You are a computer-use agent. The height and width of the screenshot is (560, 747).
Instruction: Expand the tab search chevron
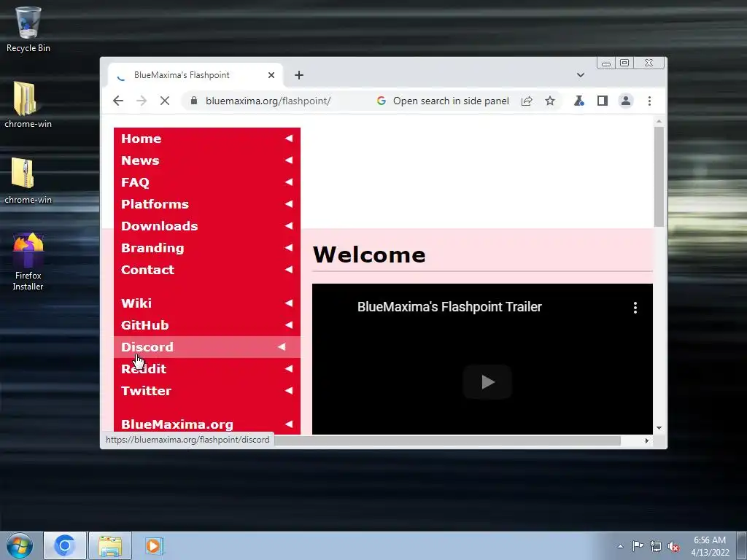pyautogui.click(x=580, y=75)
